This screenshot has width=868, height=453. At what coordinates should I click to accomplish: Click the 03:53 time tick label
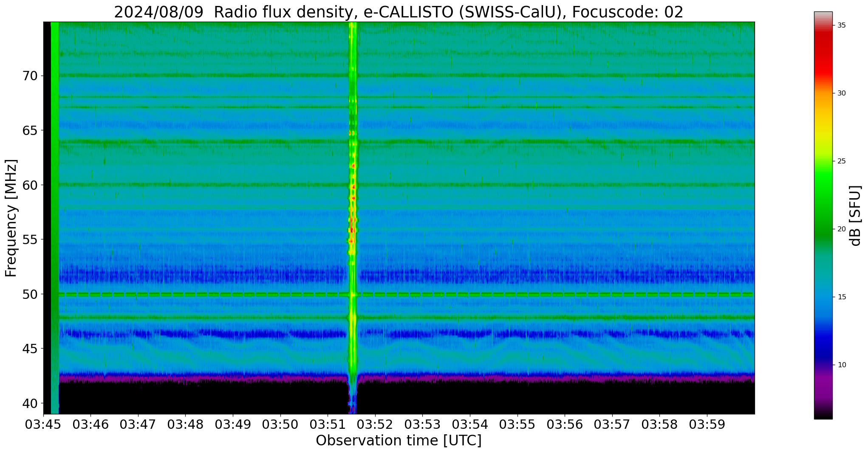(x=423, y=424)
